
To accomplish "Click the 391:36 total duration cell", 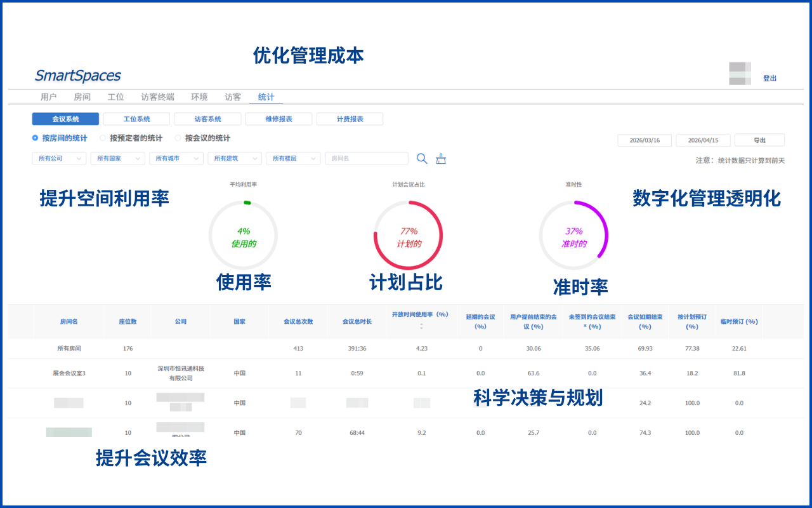I will click(357, 348).
